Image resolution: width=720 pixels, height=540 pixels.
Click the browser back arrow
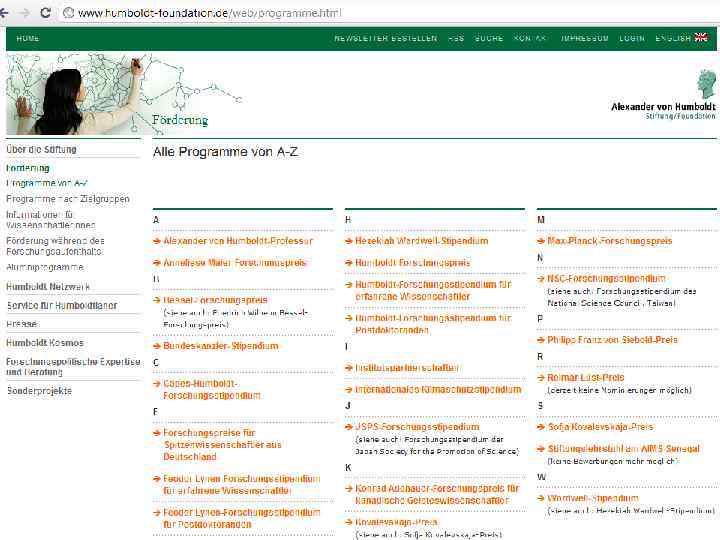point(4,13)
